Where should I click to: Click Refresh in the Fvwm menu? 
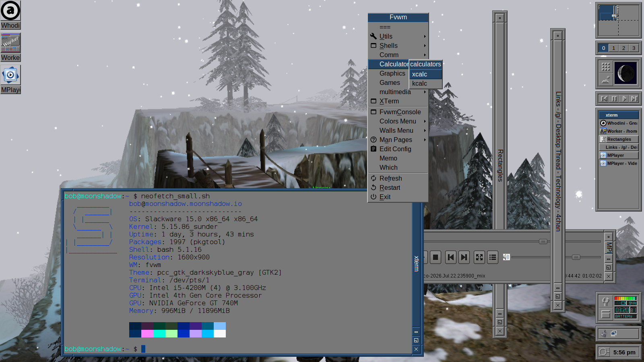[x=398, y=179]
